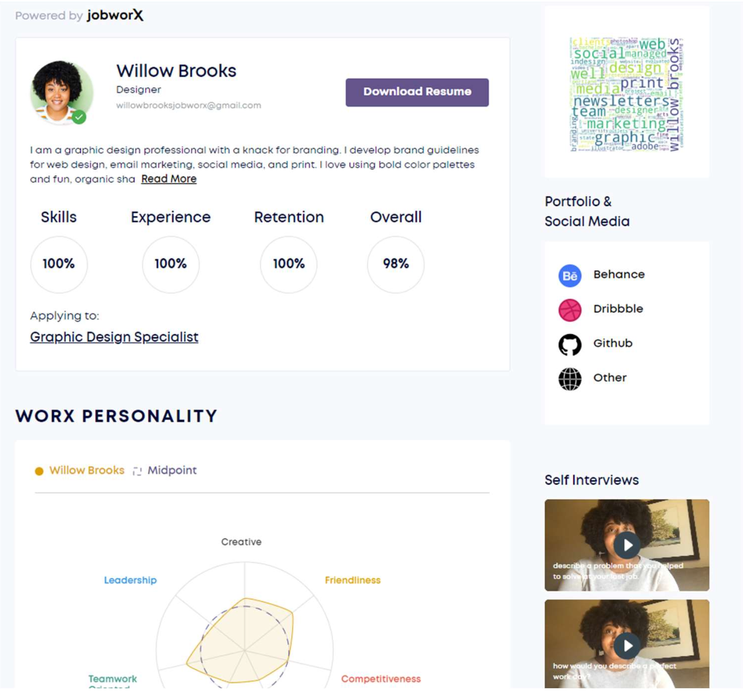Click the jobworX logo
The width and height of the screenshot is (743, 700).
coord(115,15)
